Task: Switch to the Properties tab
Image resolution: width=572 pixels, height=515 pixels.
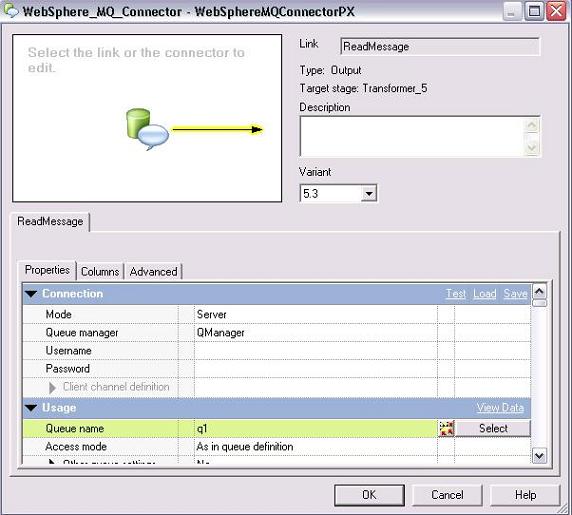Action: [x=47, y=270]
